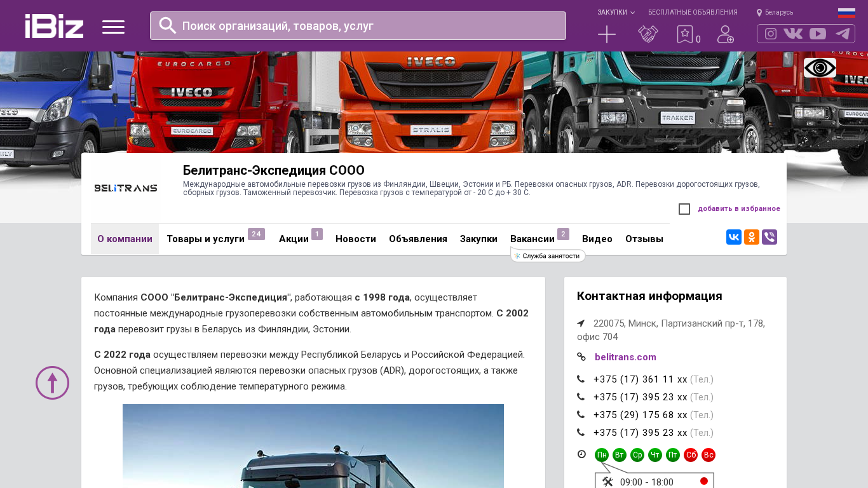This screenshot has width=868, height=488.
Task: Click the truck photo in company description
Action: point(313,446)
